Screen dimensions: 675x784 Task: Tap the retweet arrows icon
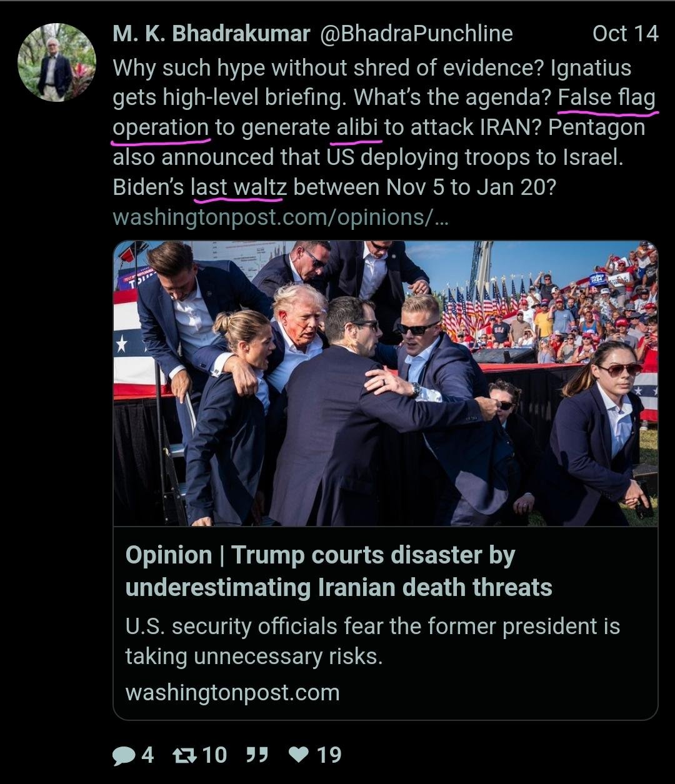[x=184, y=756]
